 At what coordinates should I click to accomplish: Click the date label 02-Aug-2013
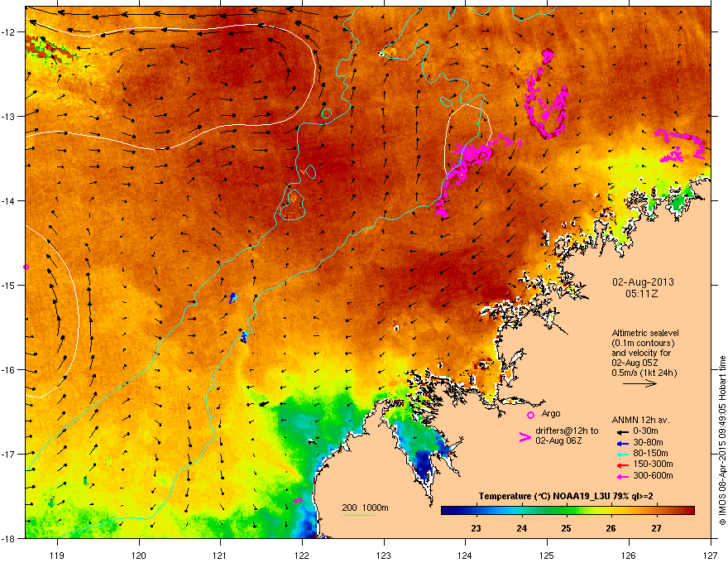(643, 282)
